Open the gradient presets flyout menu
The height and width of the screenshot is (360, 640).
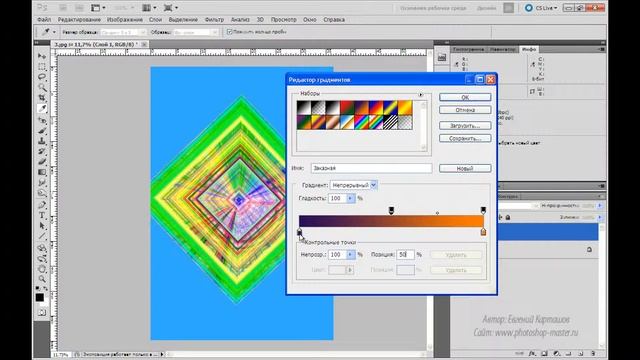click(x=421, y=94)
